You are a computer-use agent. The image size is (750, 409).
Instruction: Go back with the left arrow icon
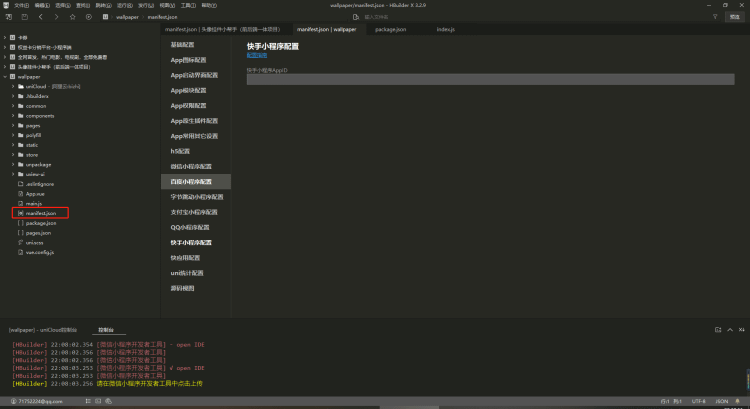(x=41, y=17)
